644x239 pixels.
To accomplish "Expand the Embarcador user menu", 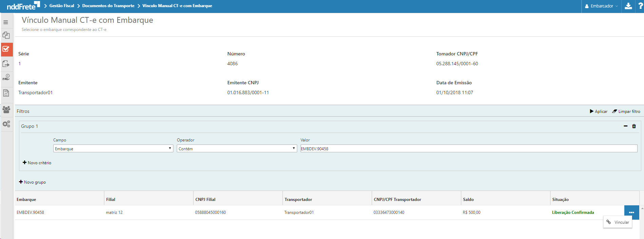I will click(x=601, y=6).
